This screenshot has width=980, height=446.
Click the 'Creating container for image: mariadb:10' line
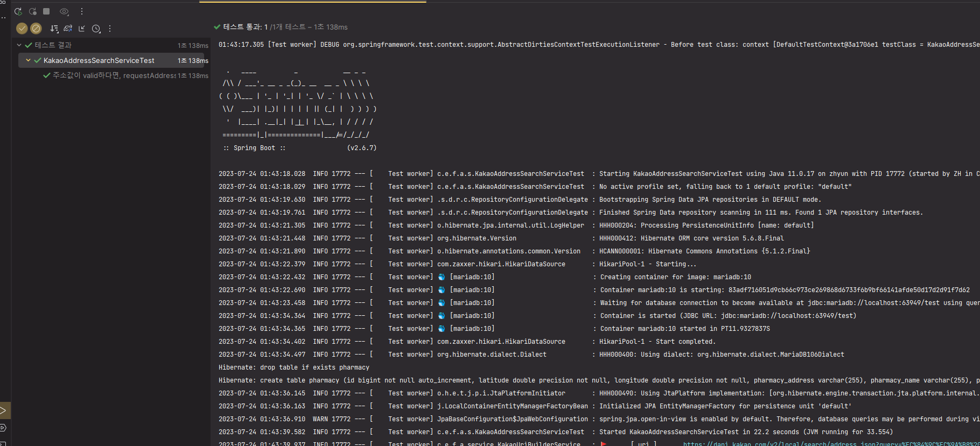click(485, 277)
